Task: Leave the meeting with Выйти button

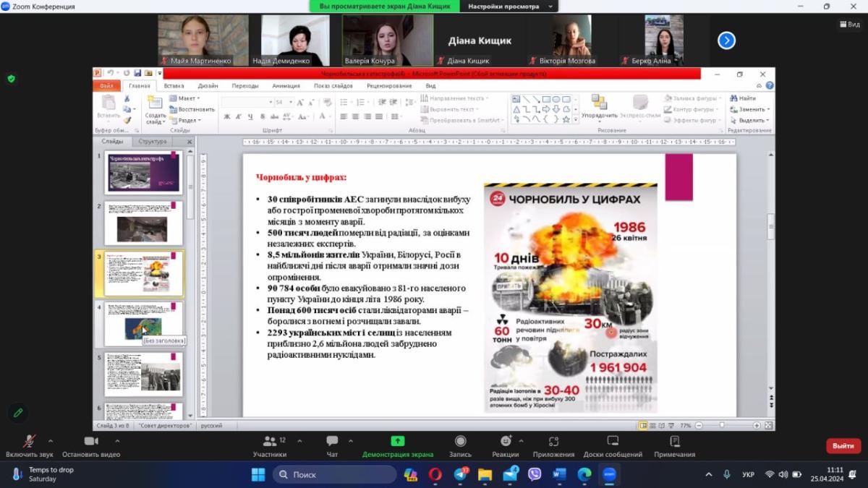Action: pyautogui.click(x=843, y=446)
